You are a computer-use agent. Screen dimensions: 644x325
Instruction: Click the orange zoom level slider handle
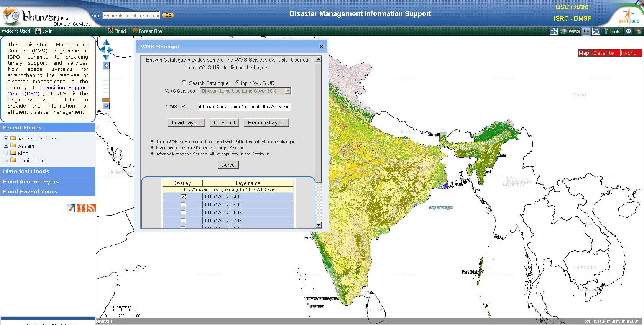(x=106, y=100)
